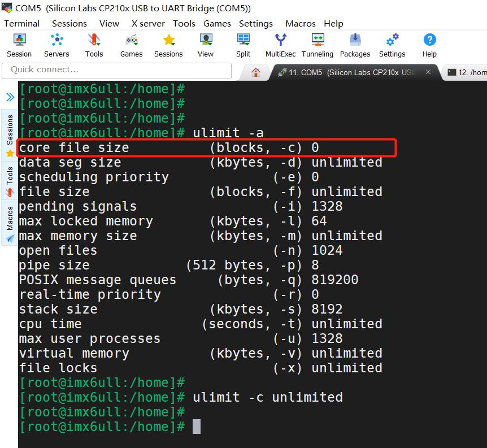Click the 'ulimit -a' command text
The height and width of the screenshot is (448, 487).
[x=228, y=133]
